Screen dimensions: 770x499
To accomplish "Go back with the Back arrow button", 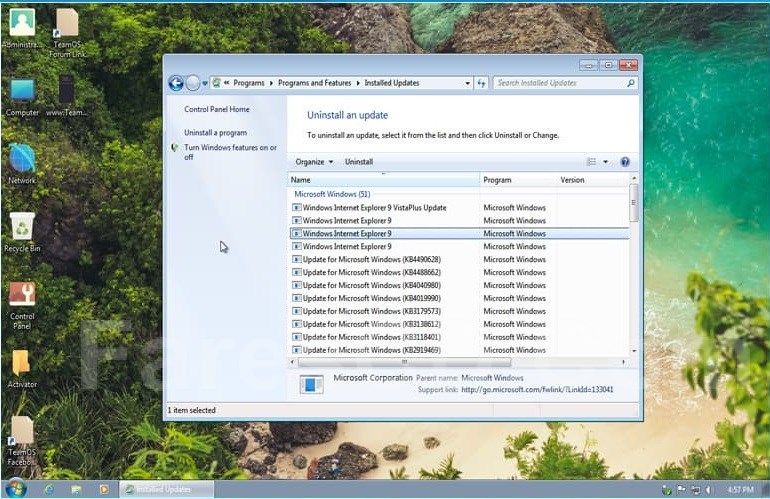I will click(176, 83).
